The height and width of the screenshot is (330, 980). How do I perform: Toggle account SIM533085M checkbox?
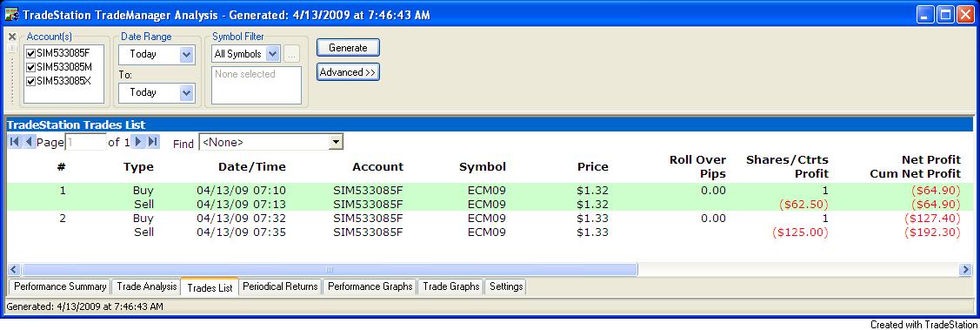[30, 67]
